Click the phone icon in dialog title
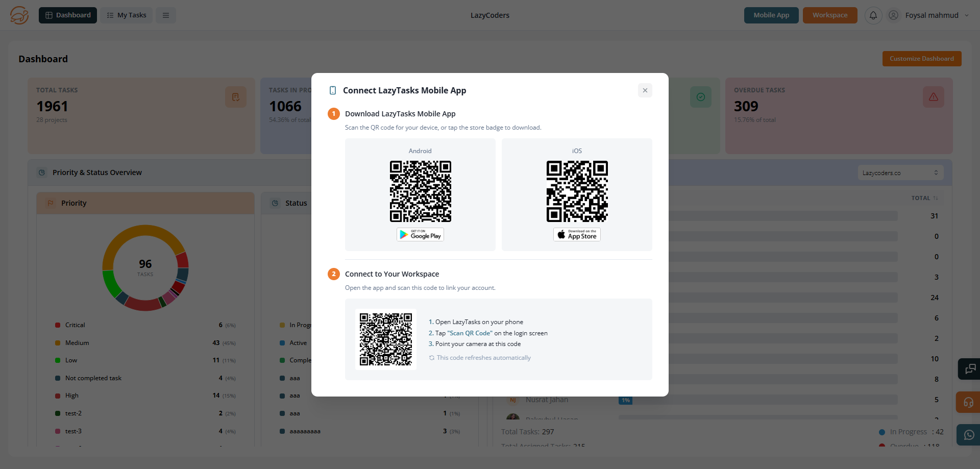This screenshot has width=980, height=469. click(333, 90)
